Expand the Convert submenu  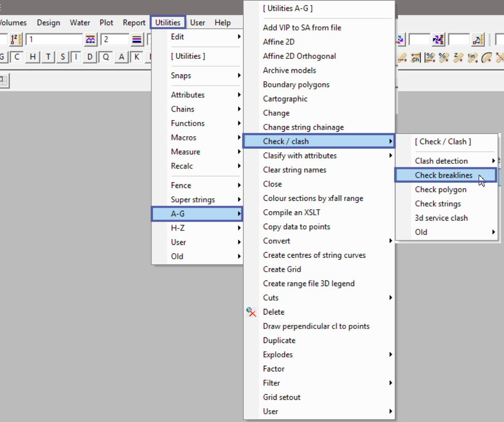(x=319, y=241)
